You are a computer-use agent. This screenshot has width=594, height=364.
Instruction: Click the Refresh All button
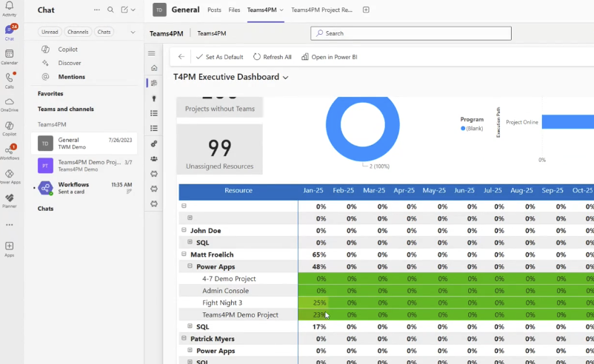(273, 57)
